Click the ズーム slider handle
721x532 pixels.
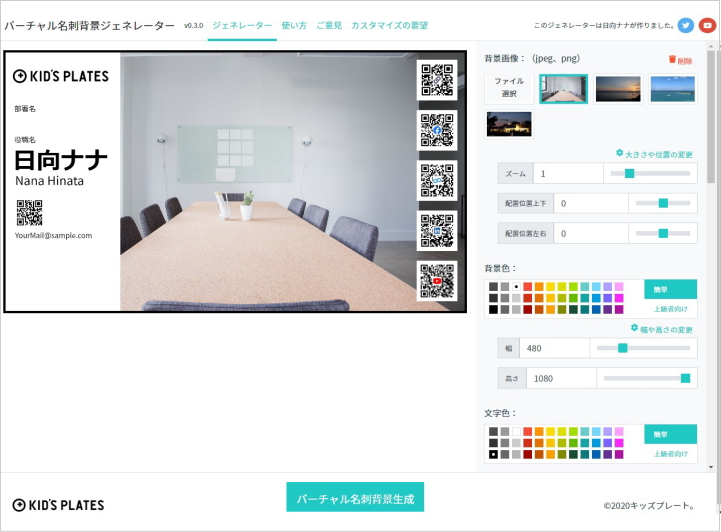(629, 173)
